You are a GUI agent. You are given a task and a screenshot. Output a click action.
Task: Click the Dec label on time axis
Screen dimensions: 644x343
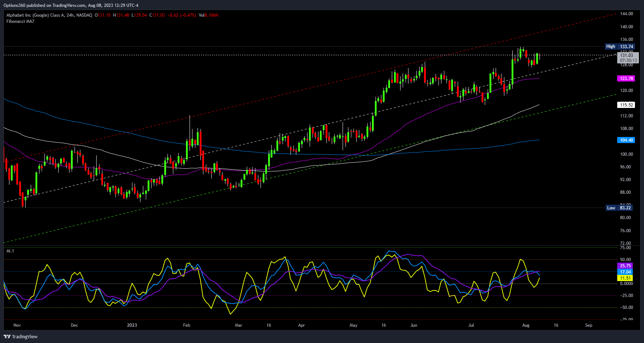click(x=74, y=325)
